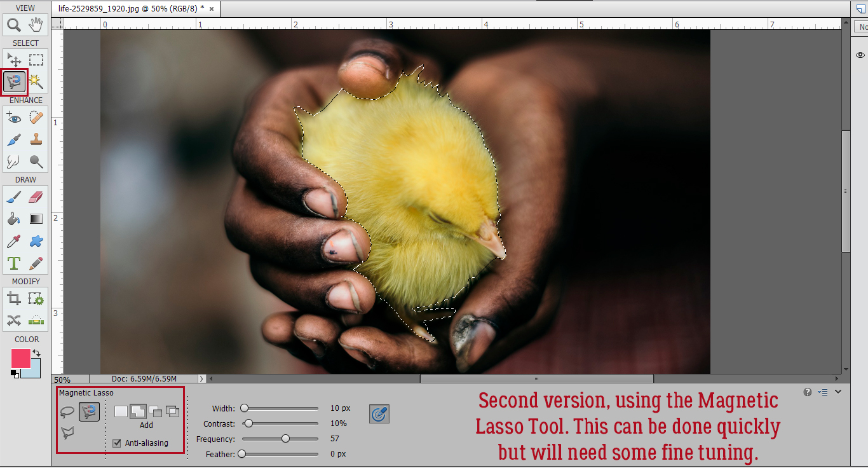The height and width of the screenshot is (468, 868).
Task: Click the Width slider handle
Action: [244, 408]
